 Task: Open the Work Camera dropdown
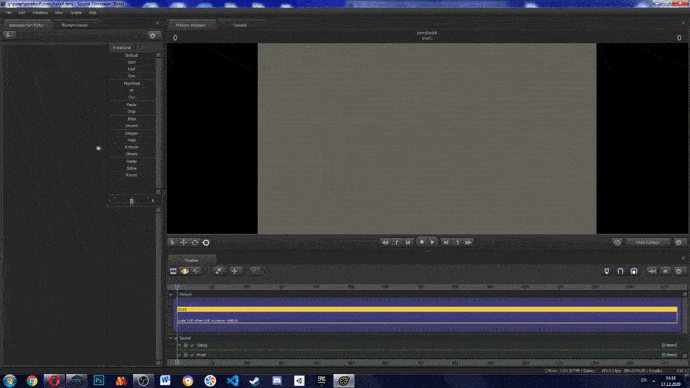[648, 242]
